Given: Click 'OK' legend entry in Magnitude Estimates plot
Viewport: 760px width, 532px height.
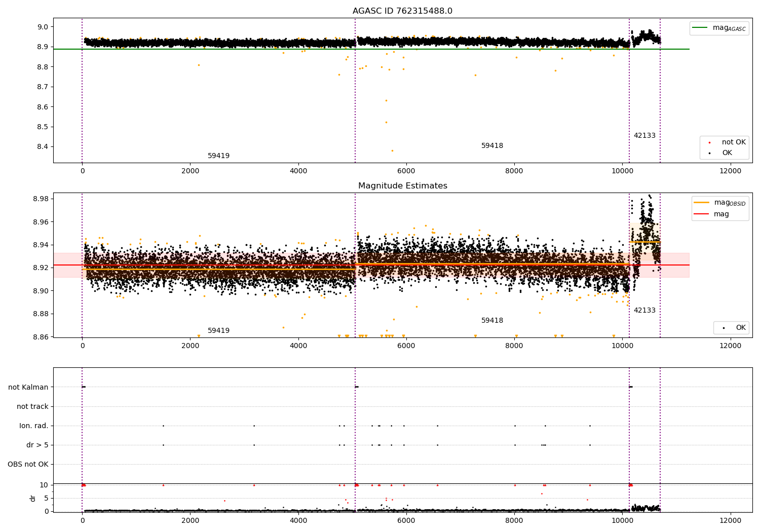Looking at the screenshot, I should [x=733, y=328].
